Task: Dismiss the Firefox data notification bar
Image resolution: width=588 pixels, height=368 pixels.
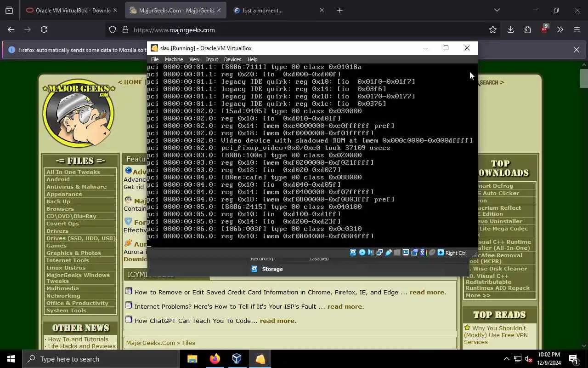Action: click(576, 50)
